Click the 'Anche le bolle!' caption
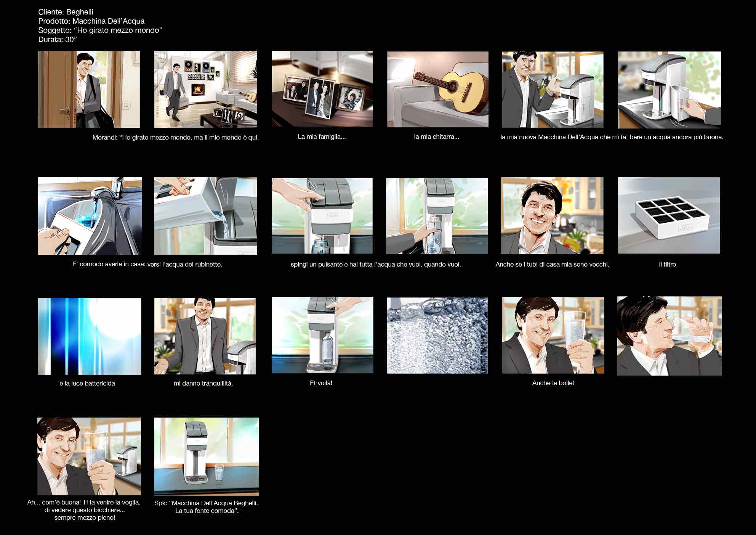756x535 pixels. coord(553,383)
